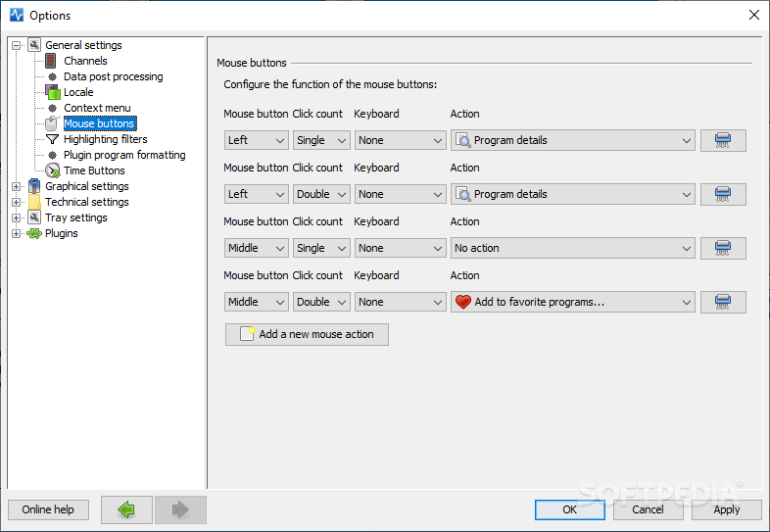Open the No action dropdown
Viewport: 770px width, 532px height.
[572, 248]
